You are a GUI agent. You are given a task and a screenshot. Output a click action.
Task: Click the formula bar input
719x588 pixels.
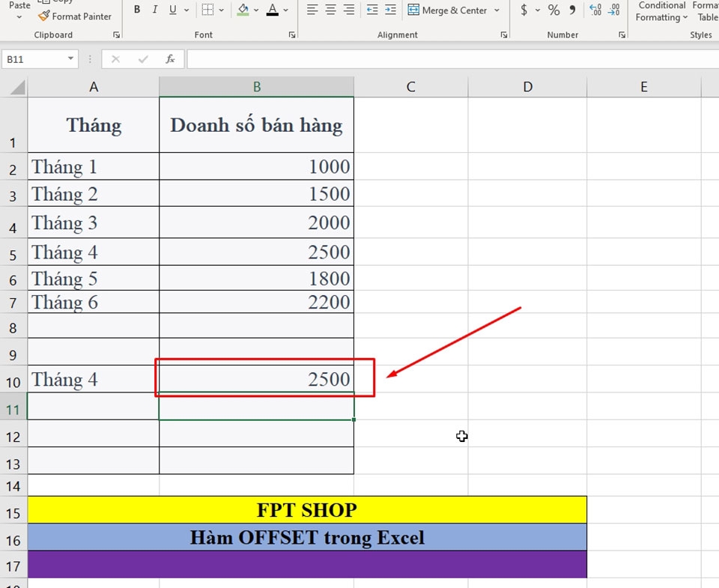pyautogui.click(x=453, y=59)
